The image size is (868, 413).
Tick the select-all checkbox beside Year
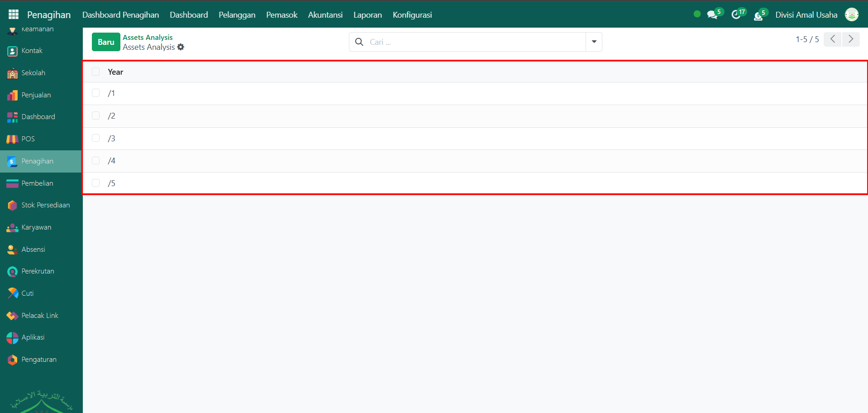coord(95,72)
